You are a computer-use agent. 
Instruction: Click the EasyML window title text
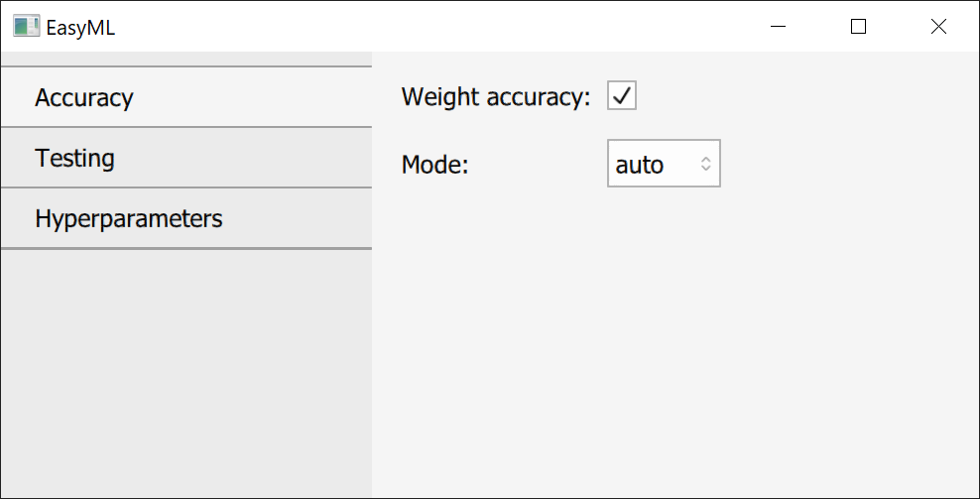[x=80, y=28]
